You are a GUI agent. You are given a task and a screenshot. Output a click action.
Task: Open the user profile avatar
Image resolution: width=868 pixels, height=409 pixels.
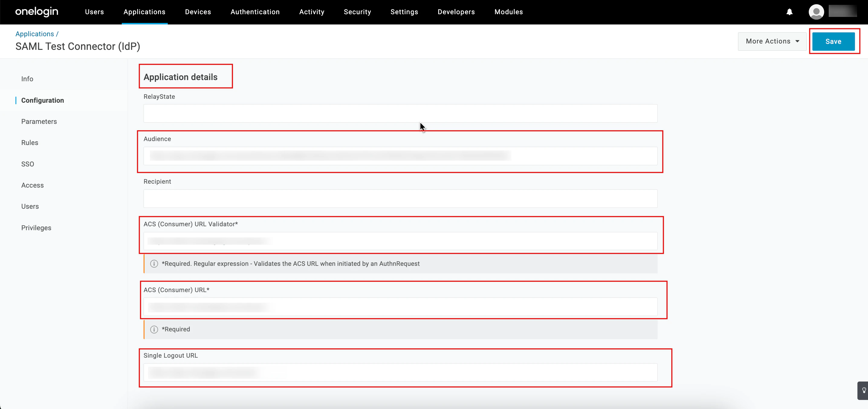point(816,12)
